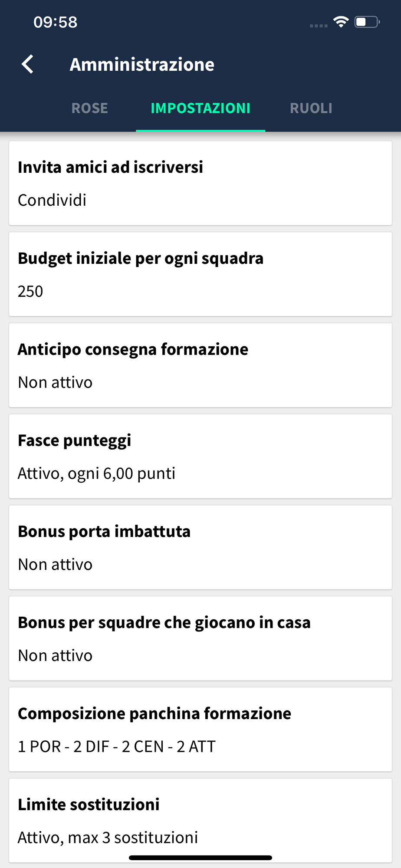Tap the Wi-Fi status icon
The width and height of the screenshot is (401, 868).
click(341, 22)
